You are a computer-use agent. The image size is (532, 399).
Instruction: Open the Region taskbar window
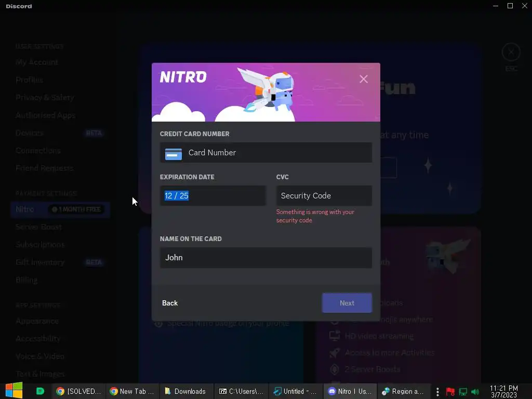[403, 391]
